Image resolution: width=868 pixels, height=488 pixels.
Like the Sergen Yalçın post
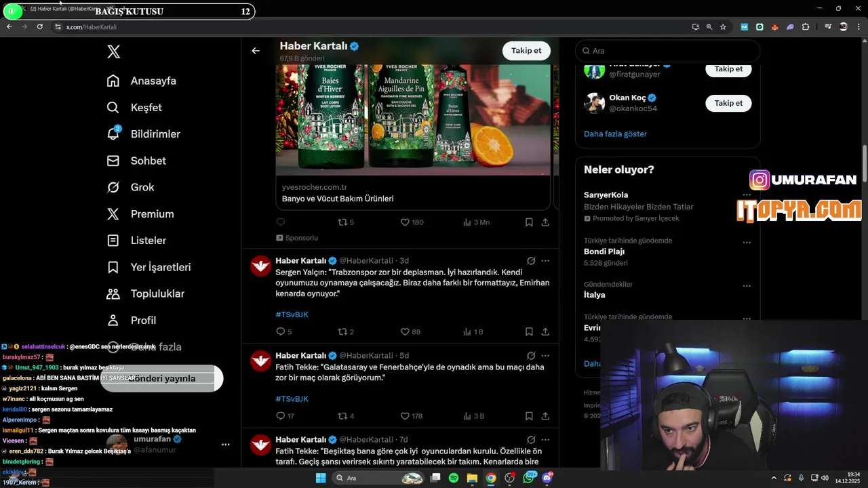tap(410, 331)
